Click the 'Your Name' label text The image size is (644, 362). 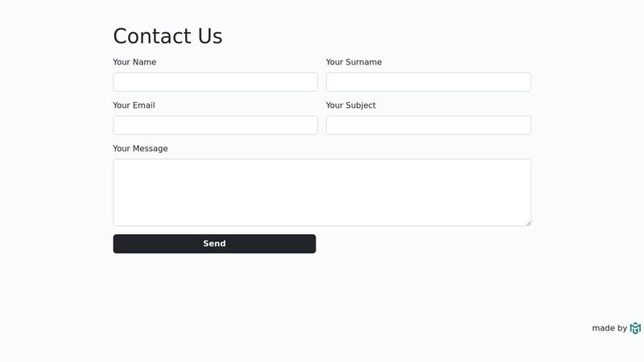pyautogui.click(x=134, y=62)
